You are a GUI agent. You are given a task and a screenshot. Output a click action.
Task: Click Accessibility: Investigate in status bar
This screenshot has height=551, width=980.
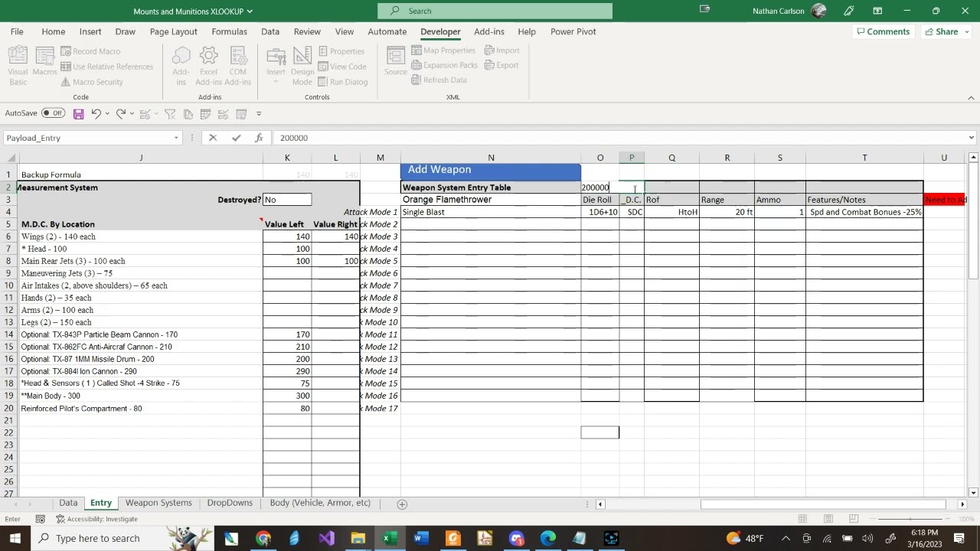[97, 519]
